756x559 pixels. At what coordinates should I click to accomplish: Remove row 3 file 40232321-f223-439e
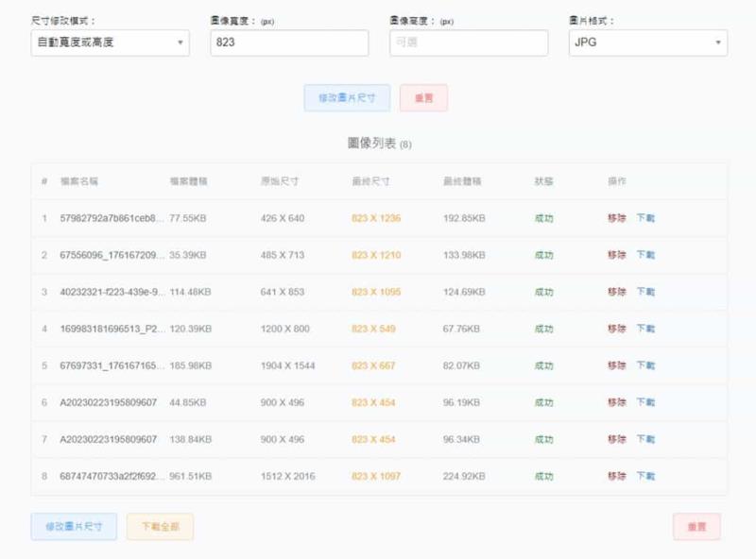pos(617,292)
